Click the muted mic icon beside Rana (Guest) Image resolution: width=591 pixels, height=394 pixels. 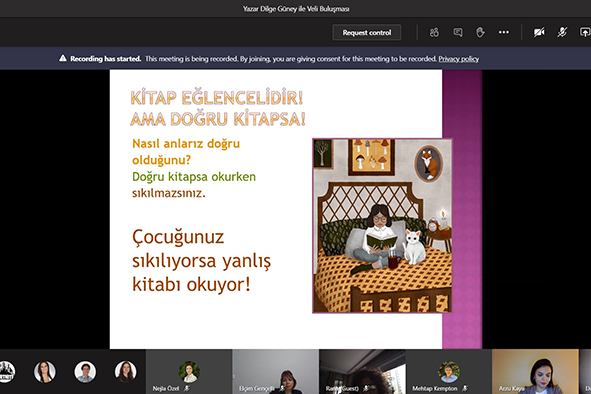[x=366, y=388]
